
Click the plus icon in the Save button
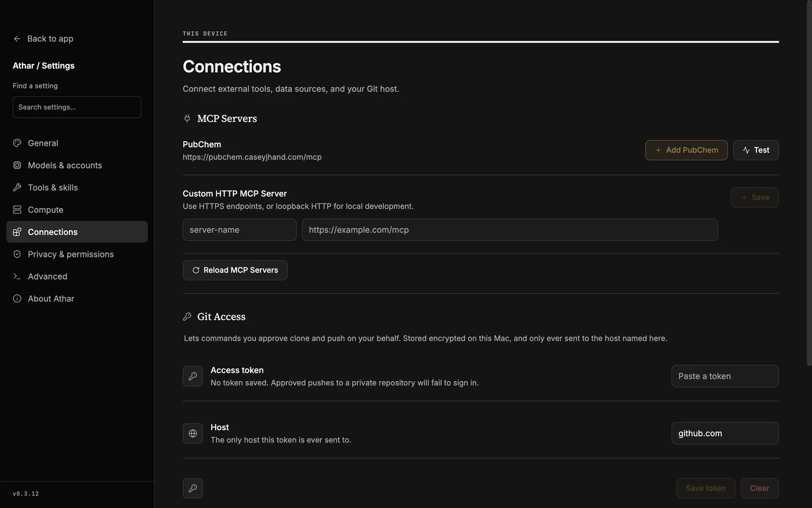click(744, 198)
